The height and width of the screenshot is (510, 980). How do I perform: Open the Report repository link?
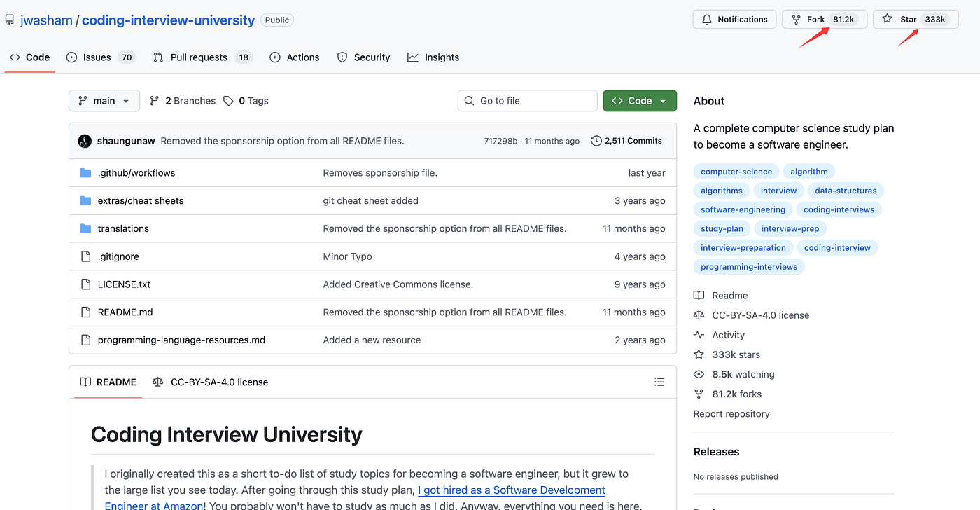click(x=731, y=414)
